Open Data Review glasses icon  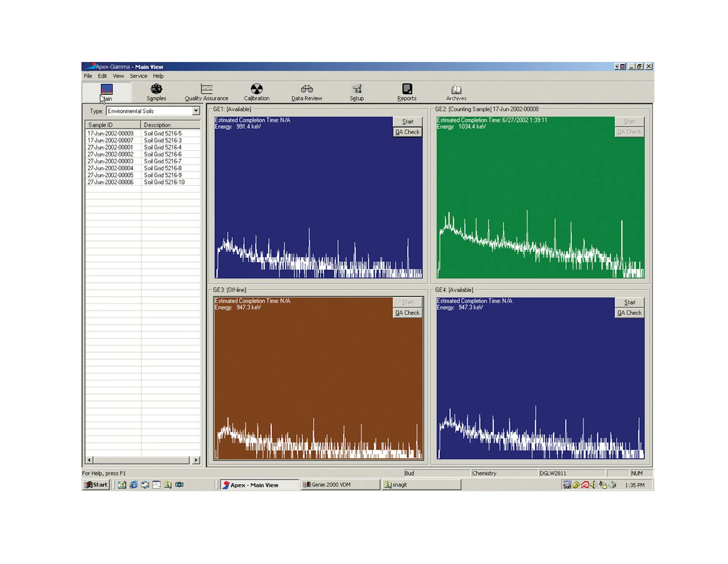307,92
